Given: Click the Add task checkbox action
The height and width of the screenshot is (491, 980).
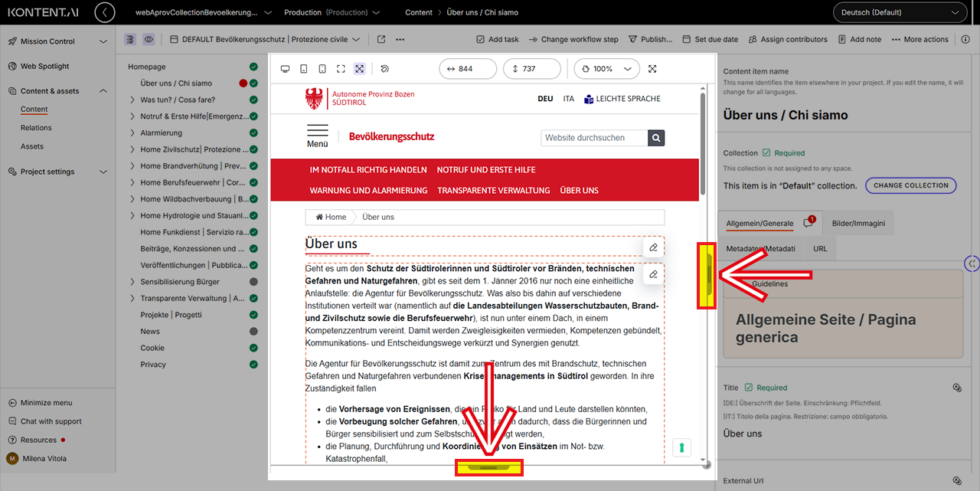Looking at the screenshot, I should [497, 39].
